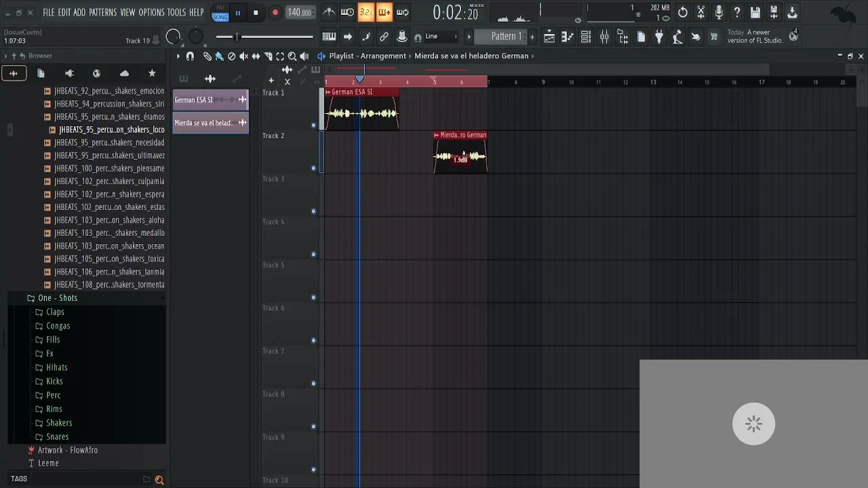Read the newer version of FL Studio notice

755,37
